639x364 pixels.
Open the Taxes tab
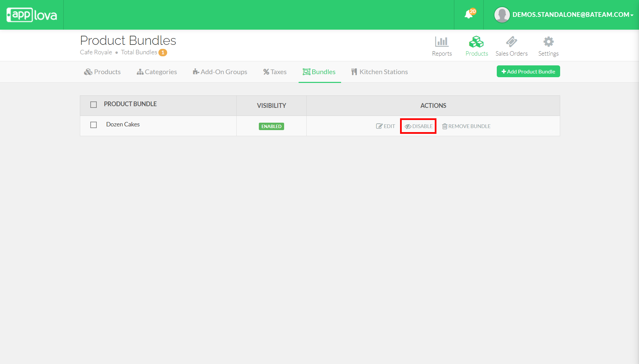click(x=275, y=72)
